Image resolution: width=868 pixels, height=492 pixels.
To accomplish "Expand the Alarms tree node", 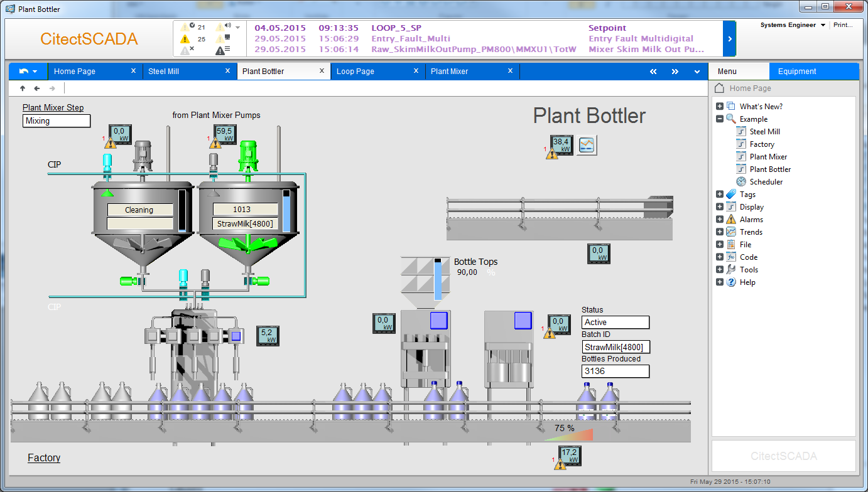I will (720, 220).
